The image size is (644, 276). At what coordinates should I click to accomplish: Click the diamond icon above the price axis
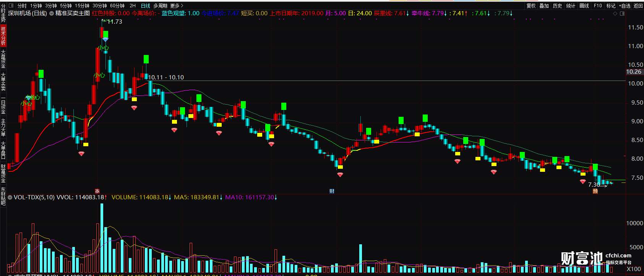pos(615,13)
